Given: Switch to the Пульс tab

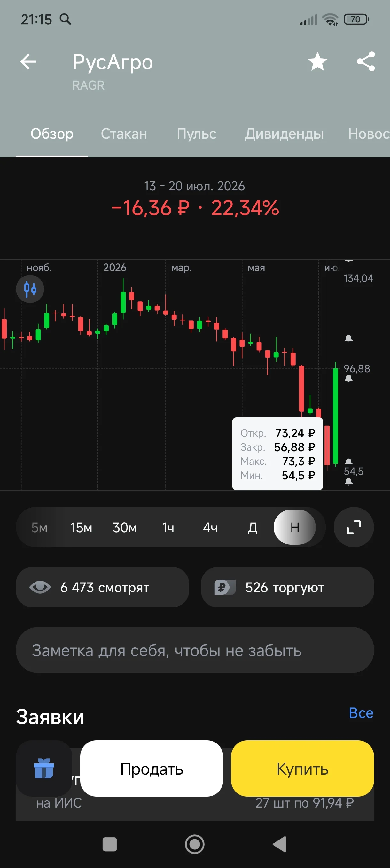Looking at the screenshot, I should tap(197, 134).
